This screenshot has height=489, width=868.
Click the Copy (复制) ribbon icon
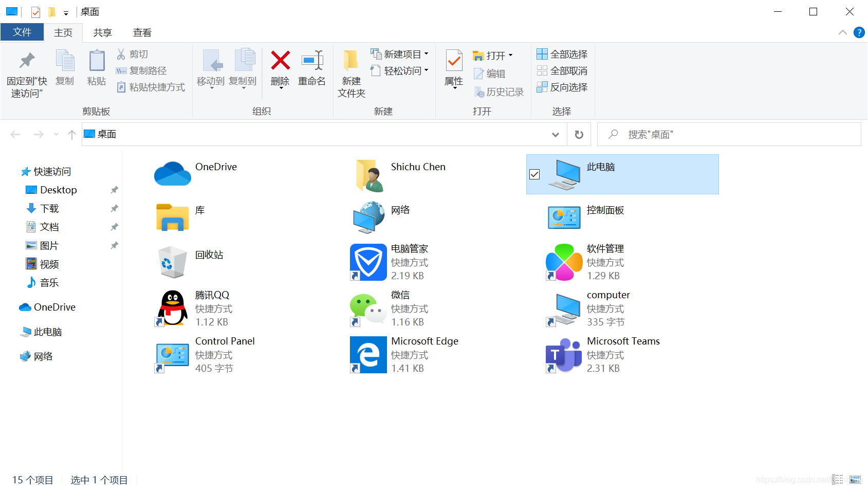coord(65,61)
